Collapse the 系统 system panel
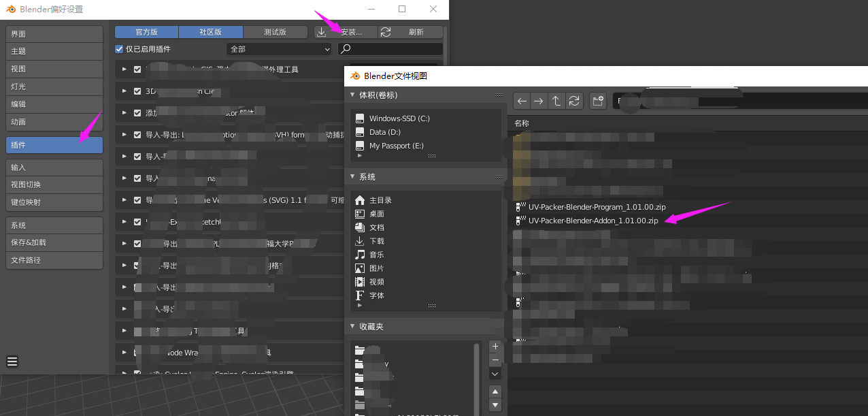 coord(352,176)
